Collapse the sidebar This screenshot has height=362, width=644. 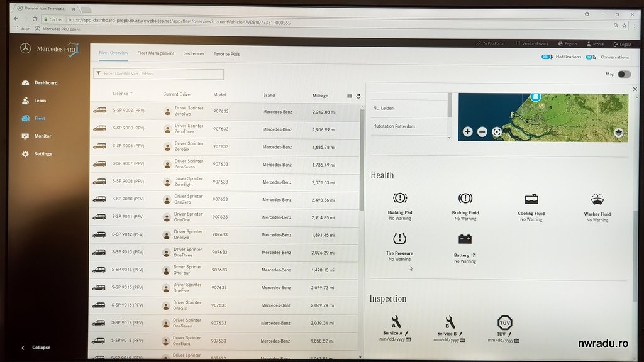[36, 347]
